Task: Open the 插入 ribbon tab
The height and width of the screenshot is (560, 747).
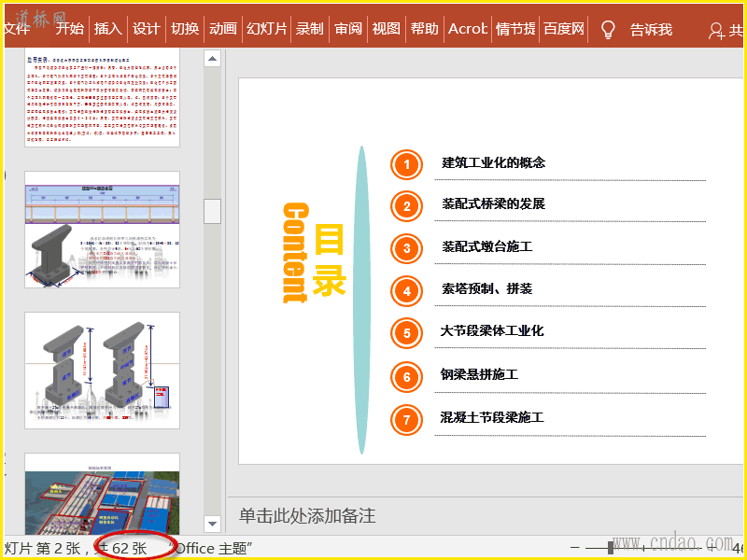Action: (107, 29)
